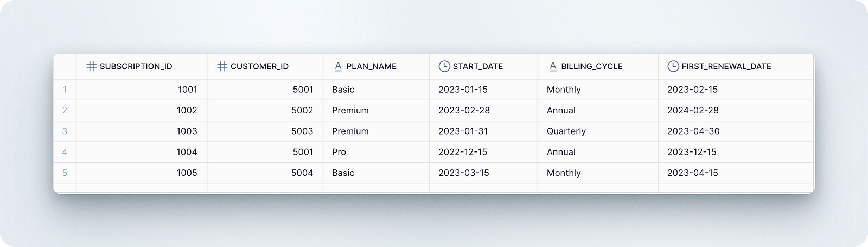
Task: Select the PLAN_NAME column header
Action: (376, 66)
